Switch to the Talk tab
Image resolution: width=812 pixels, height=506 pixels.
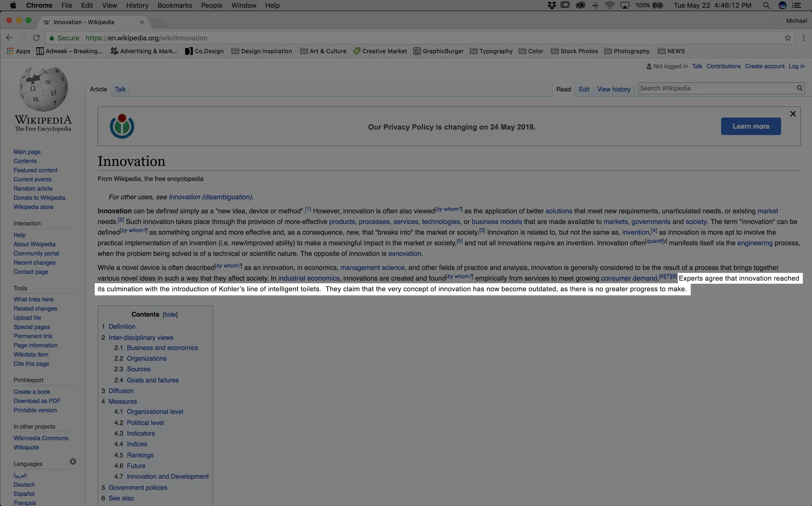[120, 89]
